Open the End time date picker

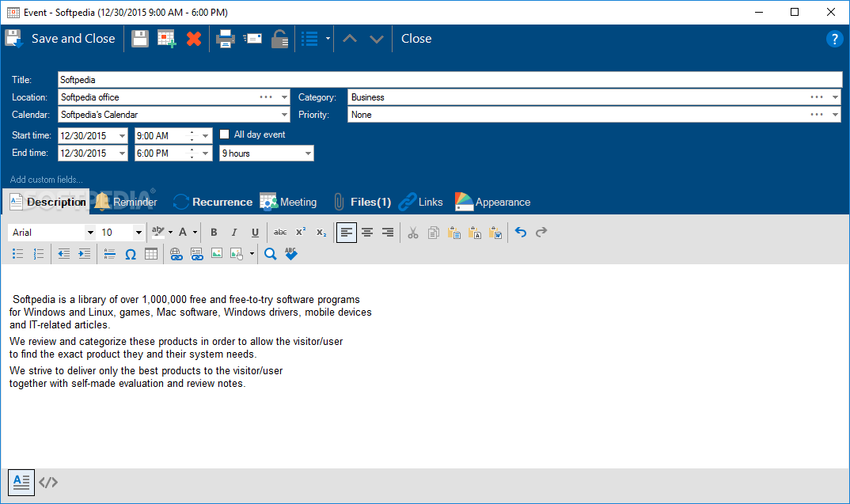pos(122,153)
